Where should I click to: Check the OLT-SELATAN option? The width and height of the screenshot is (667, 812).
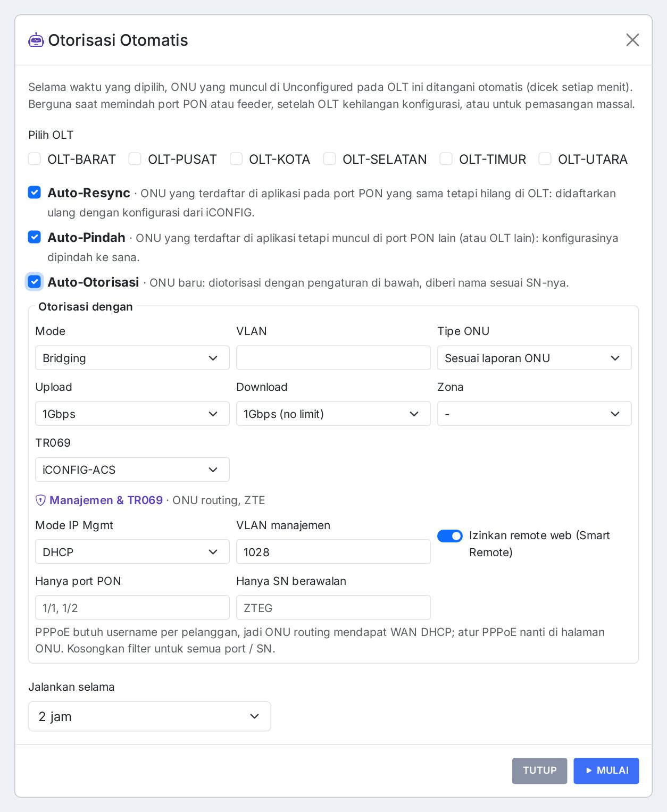click(x=330, y=159)
